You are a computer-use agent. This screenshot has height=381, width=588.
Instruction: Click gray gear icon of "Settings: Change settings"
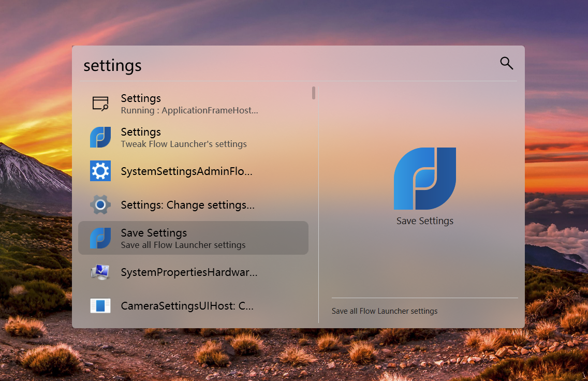pos(100,205)
